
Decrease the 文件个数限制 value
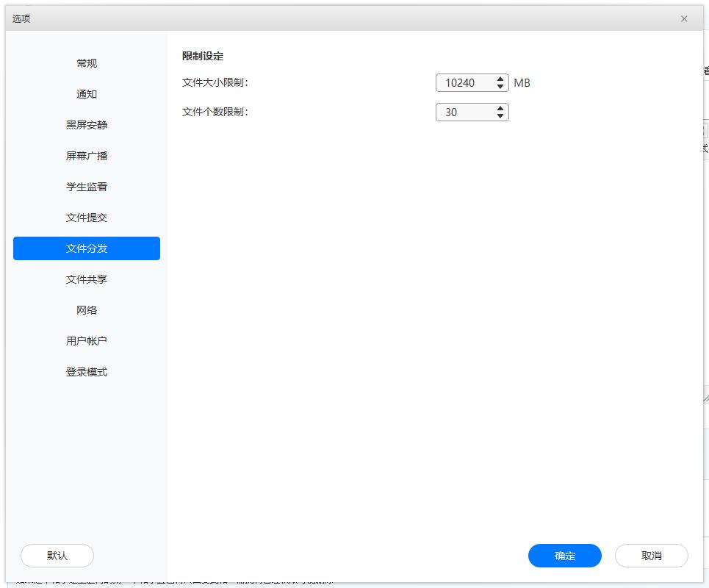pos(500,116)
